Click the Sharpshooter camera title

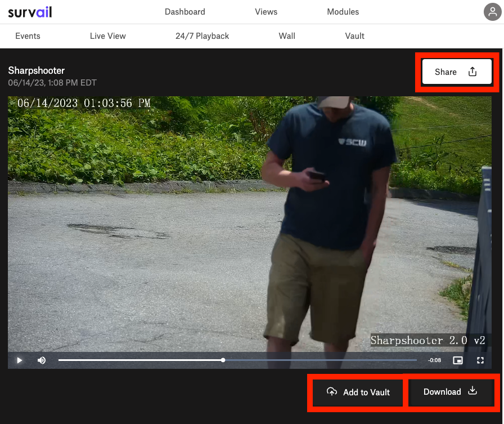pyautogui.click(x=37, y=70)
